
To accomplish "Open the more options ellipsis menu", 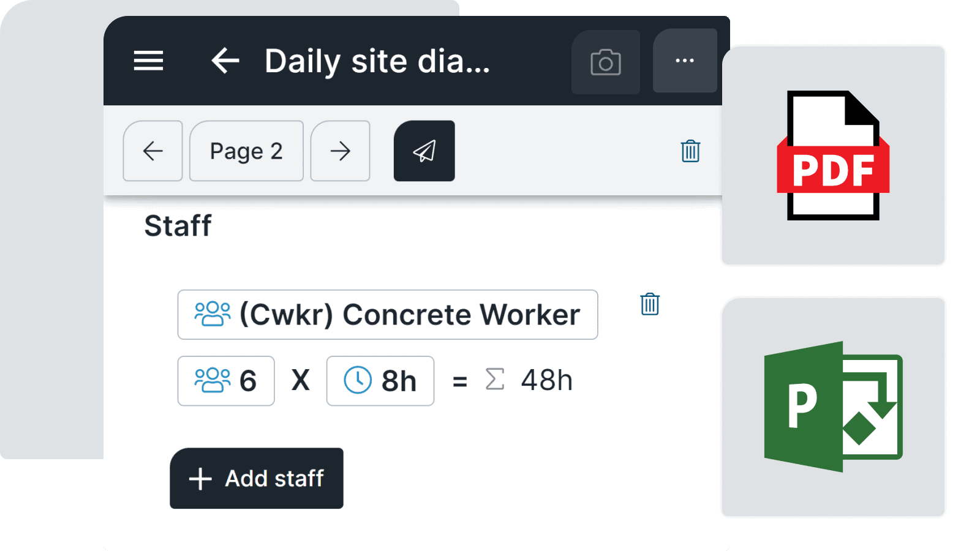I will point(684,61).
